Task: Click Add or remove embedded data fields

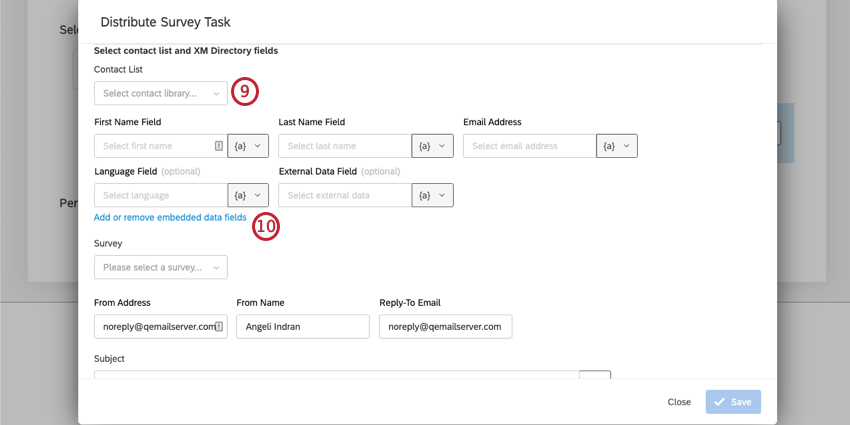Action: click(x=170, y=217)
